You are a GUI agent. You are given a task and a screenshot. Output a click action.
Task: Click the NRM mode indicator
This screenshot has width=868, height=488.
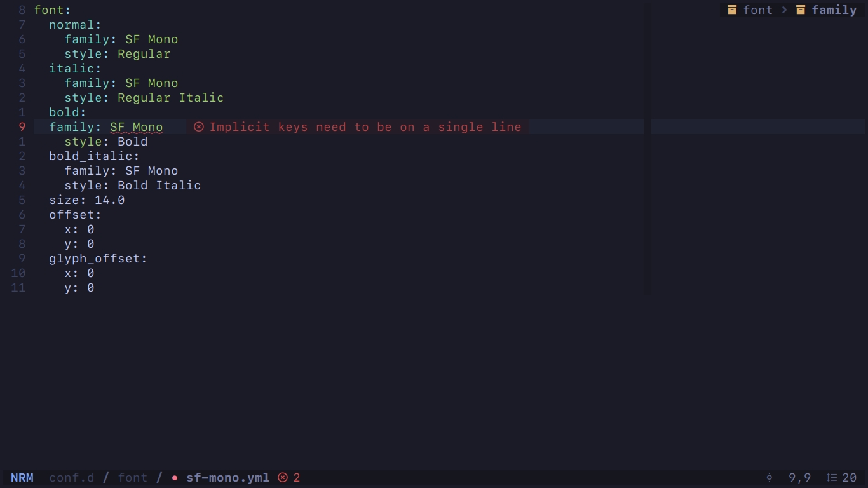[22, 477]
